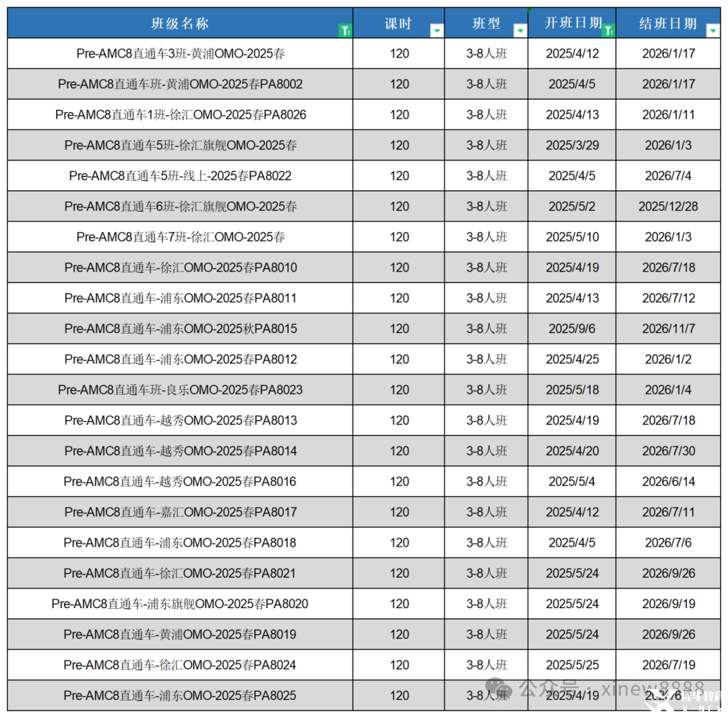Screen dimensions: 728x718
Task: Click start date 2025/5/18
Action: point(572,390)
